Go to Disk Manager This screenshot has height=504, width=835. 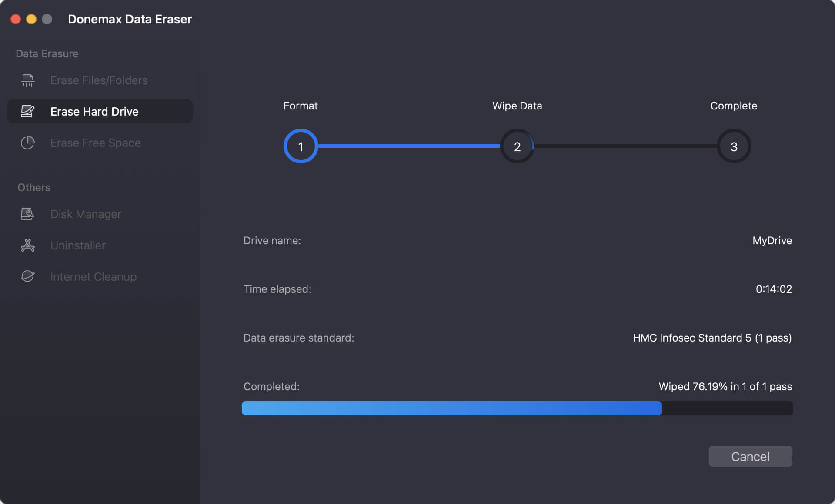click(100, 214)
